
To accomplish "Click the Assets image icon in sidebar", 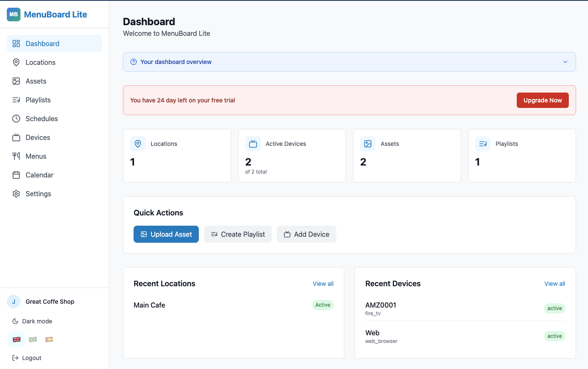I will [x=16, y=81].
